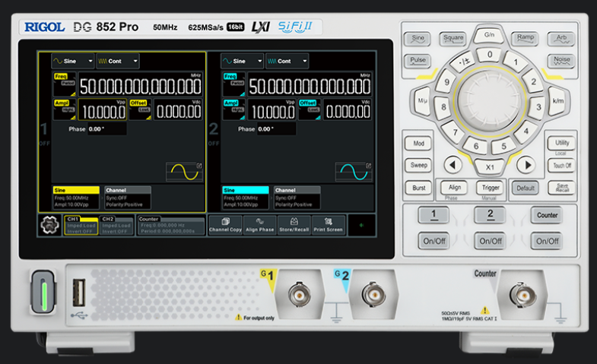597x364 pixels.
Task: Expand the yellow channel 1 waveform preview
Action: tap(199, 166)
